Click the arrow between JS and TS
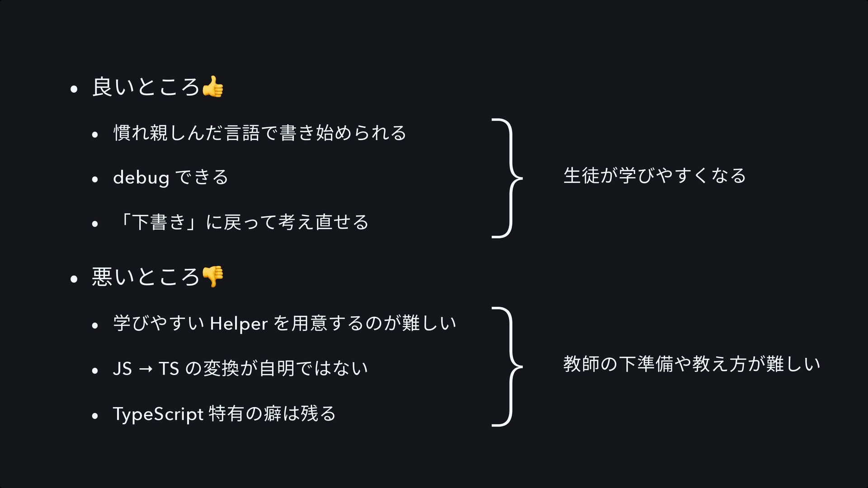 tap(146, 370)
